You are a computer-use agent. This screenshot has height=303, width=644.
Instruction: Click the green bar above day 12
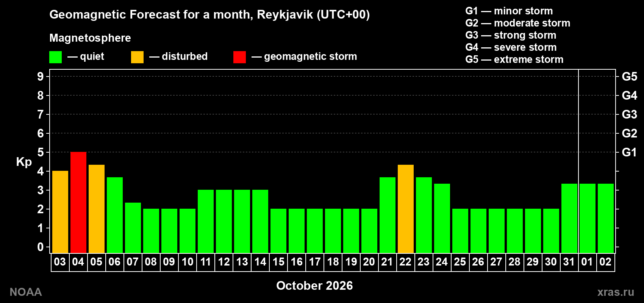tap(224, 221)
